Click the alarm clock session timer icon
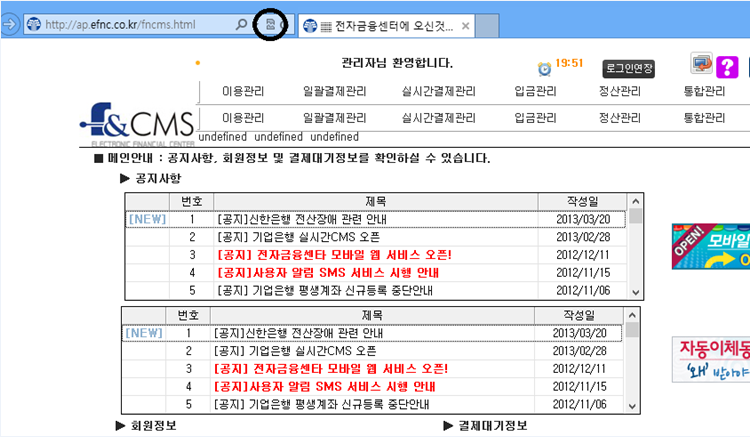 point(544,69)
